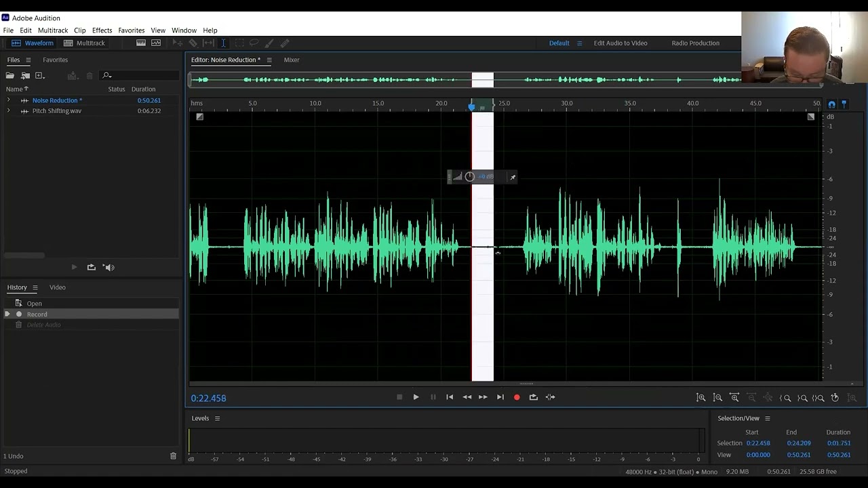Open the File menu

pyautogui.click(x=8, y=30)
